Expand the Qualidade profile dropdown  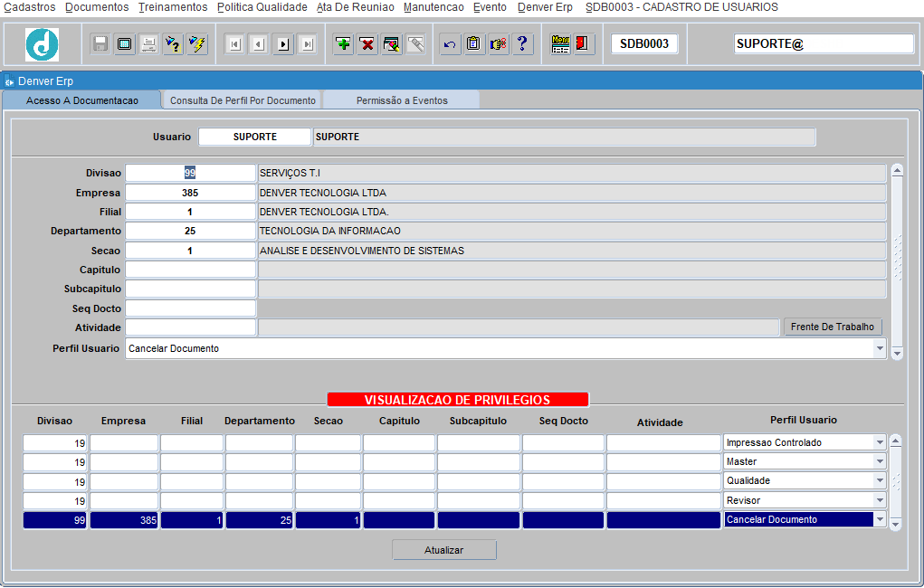[880, 480]
